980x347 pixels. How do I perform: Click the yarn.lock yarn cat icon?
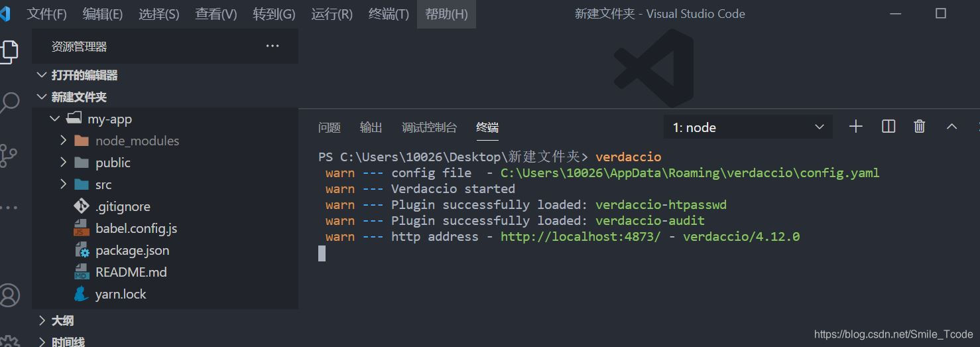pos(82,294)
